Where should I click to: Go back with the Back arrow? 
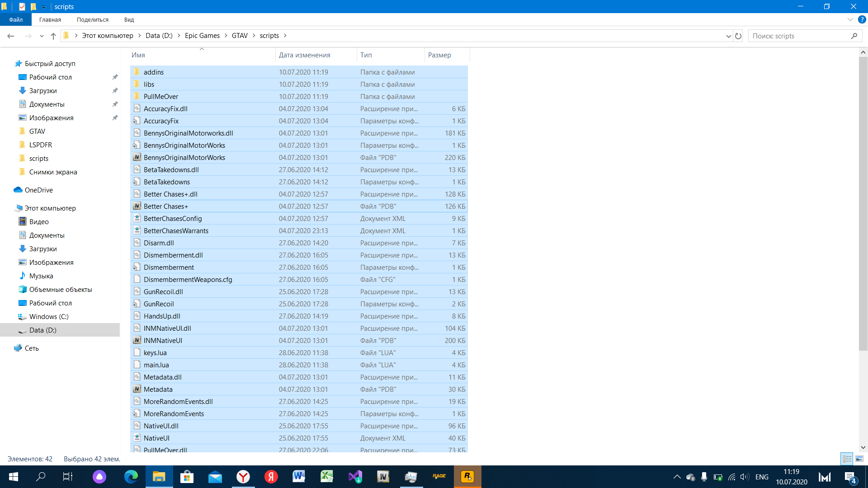11,36
